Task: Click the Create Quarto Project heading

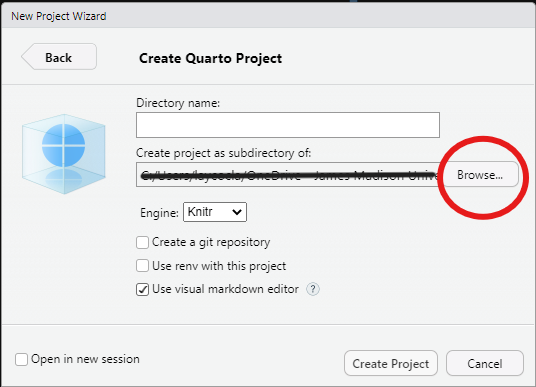Action: 211,58
